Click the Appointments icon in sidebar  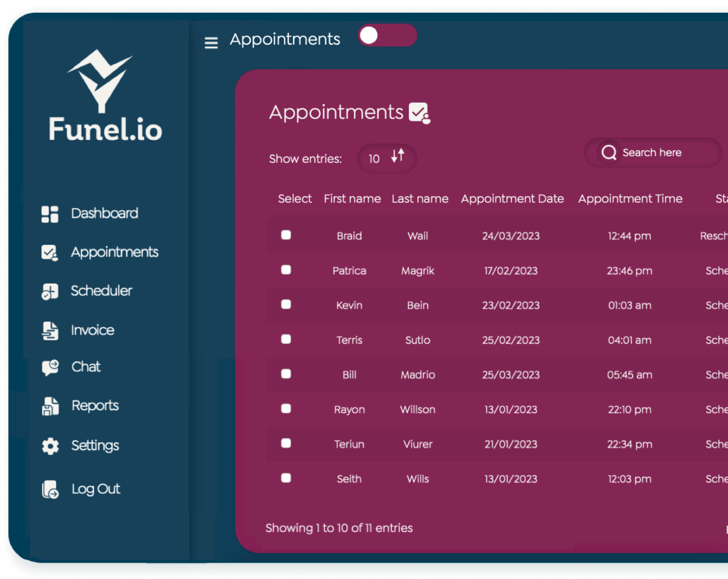tap(50, 251)
